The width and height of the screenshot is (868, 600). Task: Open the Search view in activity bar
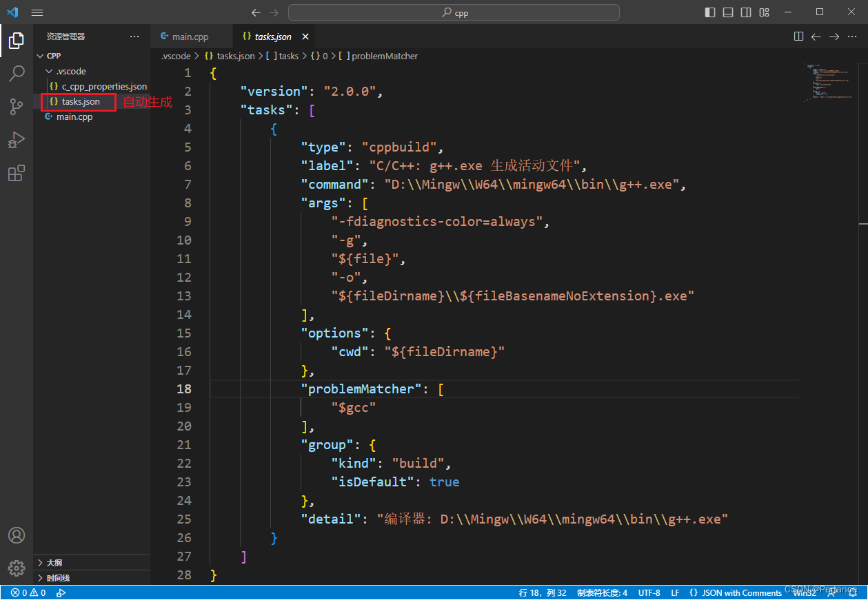[x=17, y=74]
